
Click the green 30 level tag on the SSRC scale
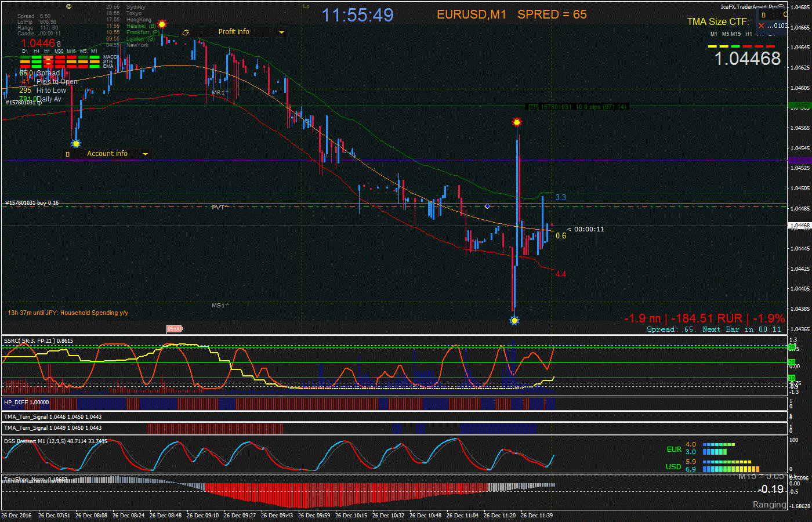792,347
